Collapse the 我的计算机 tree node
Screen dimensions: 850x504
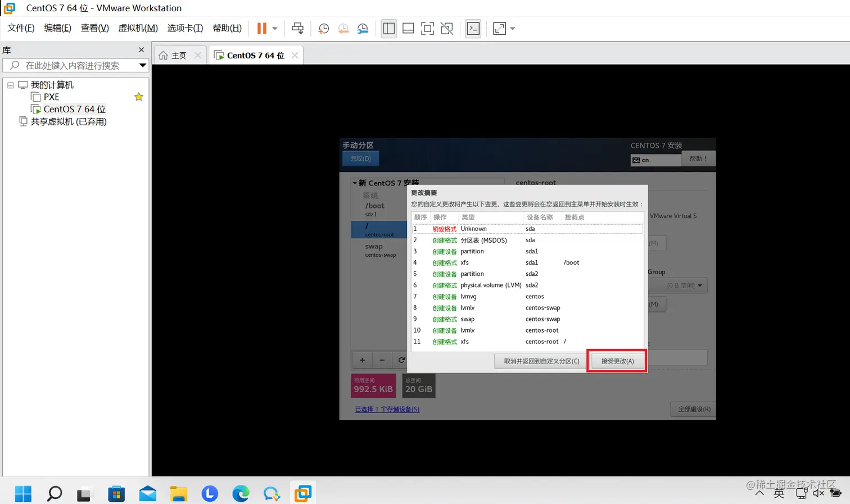point(10,85)
